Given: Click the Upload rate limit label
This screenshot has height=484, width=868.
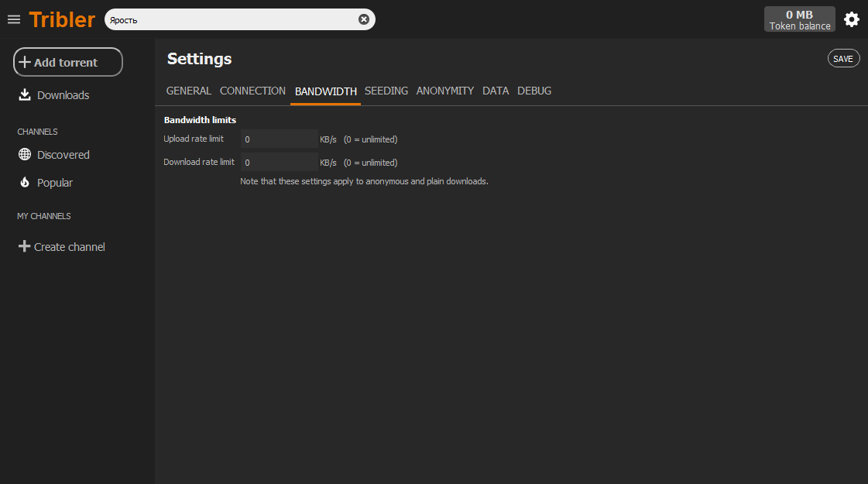Looking at the screenshot, I should coord(194,139).
